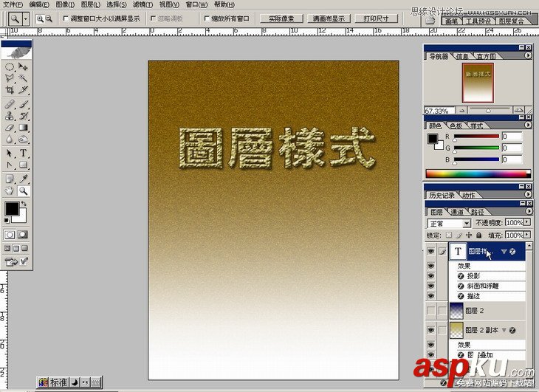The width and height of the screenshot is (539, 392).
Task: Select the Gradient tool
Action: (23, 128)
